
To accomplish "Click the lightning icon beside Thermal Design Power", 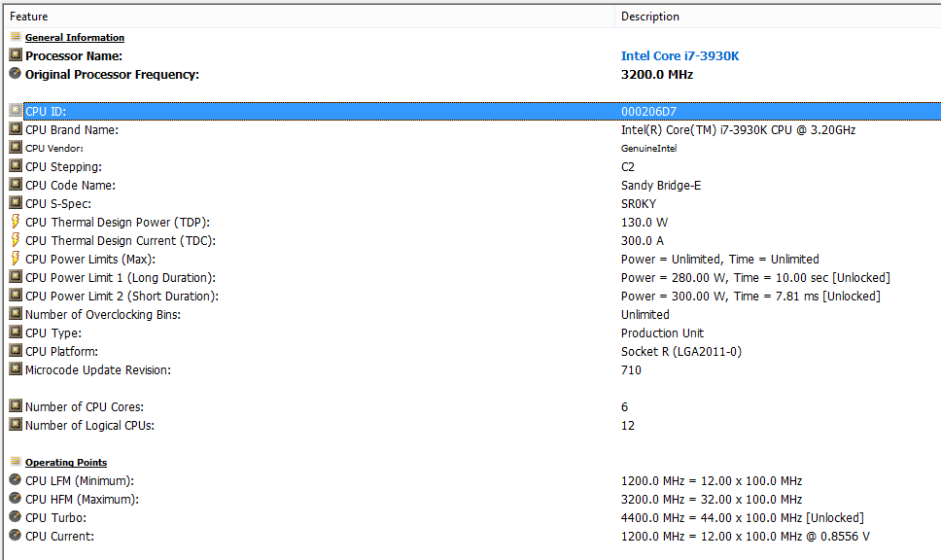I will tap(16, 222).
